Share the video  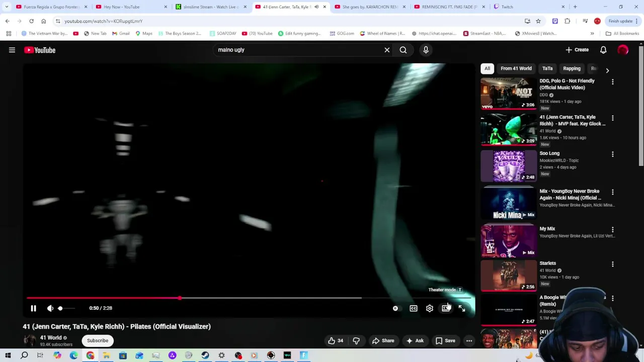[x=383, y=341]
